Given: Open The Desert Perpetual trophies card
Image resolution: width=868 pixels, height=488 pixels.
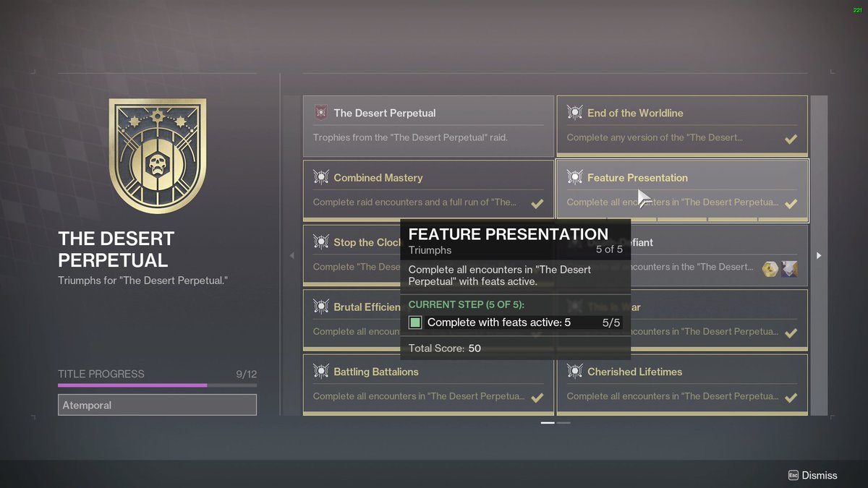Looking at the screenshot, I should (428, 126).
